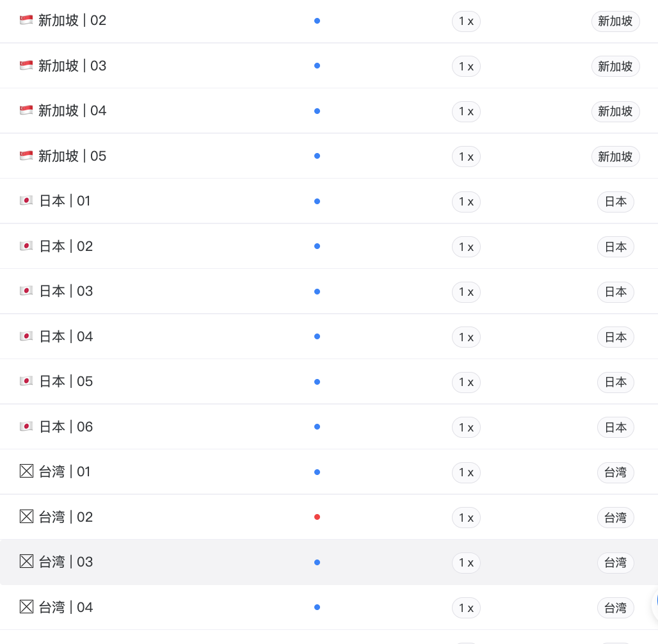658x644 pixels.
Task: Select the 新加坡 | 03 node row
Action: [329, 66]
